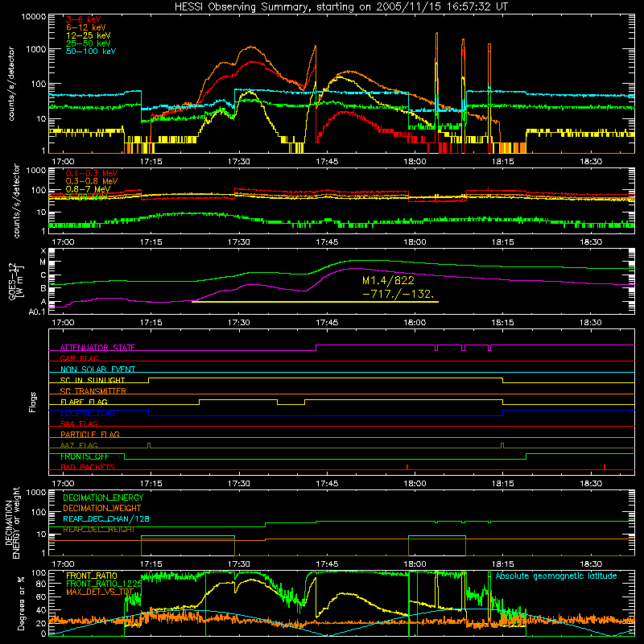Select the 0.3-0.8 MeV legend label
This screenshot has height=644, width=644.
click(92, 181)
